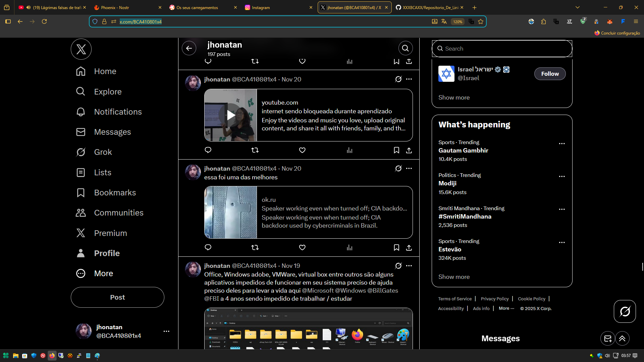Go back using the header arrow

(x=189, y=48)
